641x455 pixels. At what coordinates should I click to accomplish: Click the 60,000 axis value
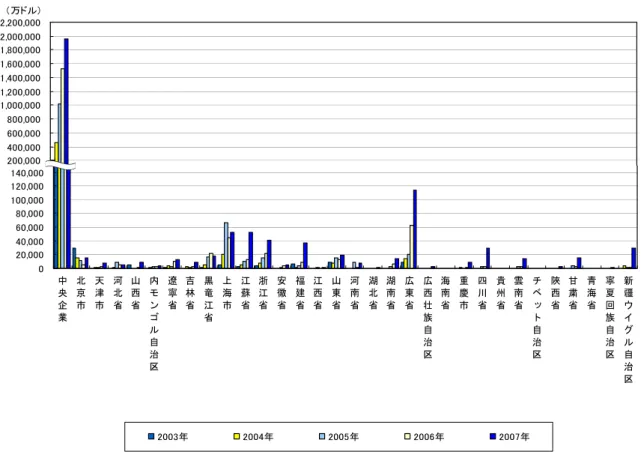pos(29,228)
